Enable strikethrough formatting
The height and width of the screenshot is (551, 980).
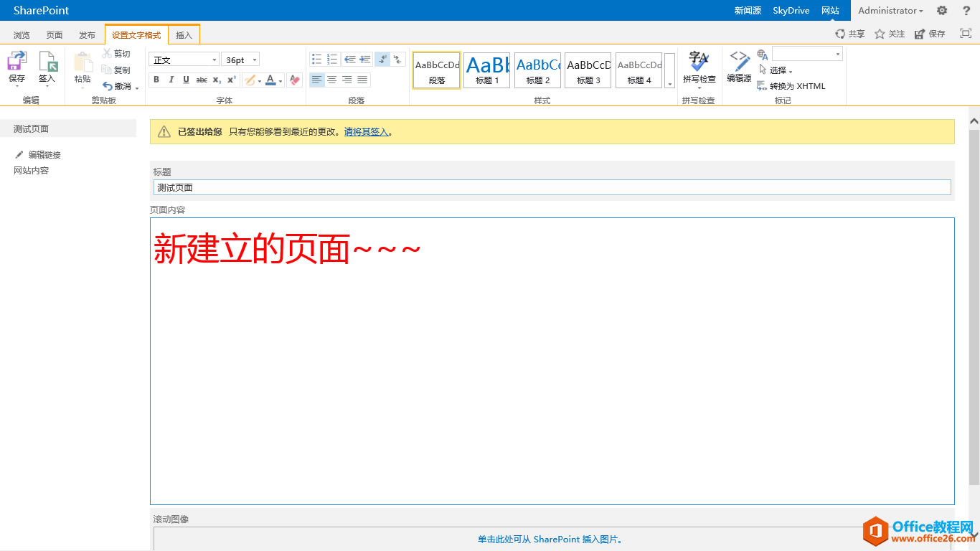click(202, 80)
